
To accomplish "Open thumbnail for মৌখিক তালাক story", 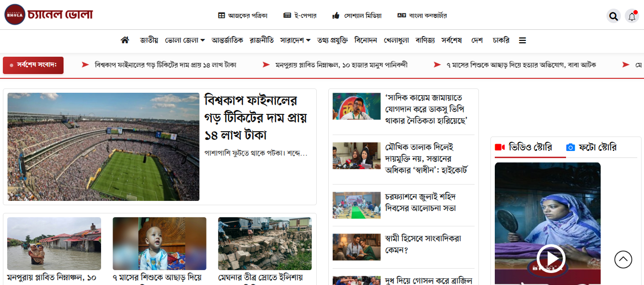I will pyautogui.click(x=357, y=156).
